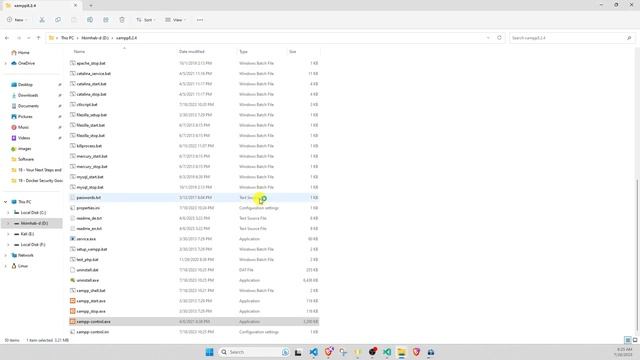Viewport: 640px width, 360px height.
Task: Click the Cut scissors icon in the toolbar
Action: [42, 20]
